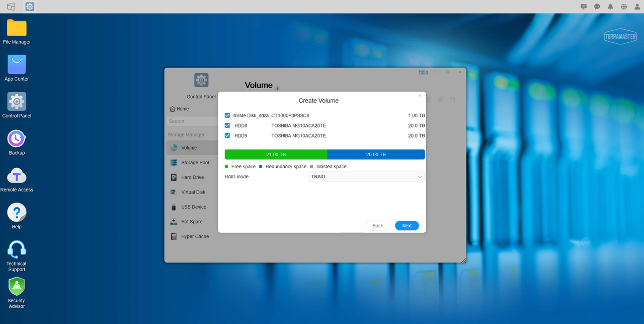Click the Search field in Control Panel sidebar

click(x=192, y=121)
